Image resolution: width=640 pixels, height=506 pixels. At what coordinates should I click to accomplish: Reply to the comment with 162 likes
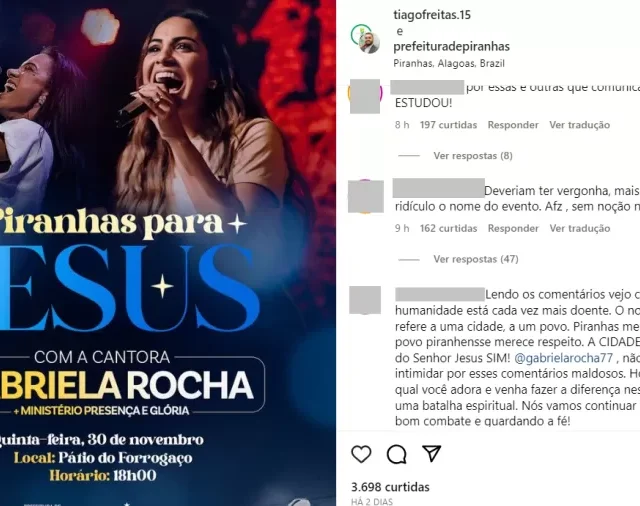tap(513, 229)
